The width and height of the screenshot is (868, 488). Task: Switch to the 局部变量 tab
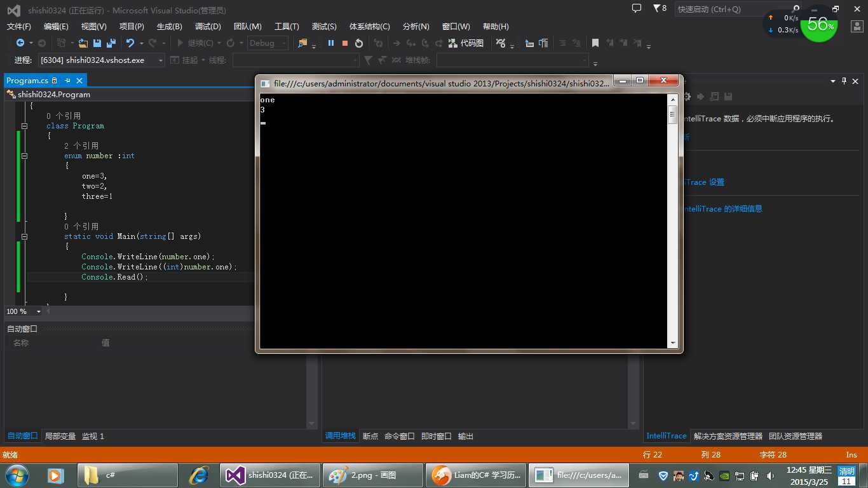(x=60, y=436)
